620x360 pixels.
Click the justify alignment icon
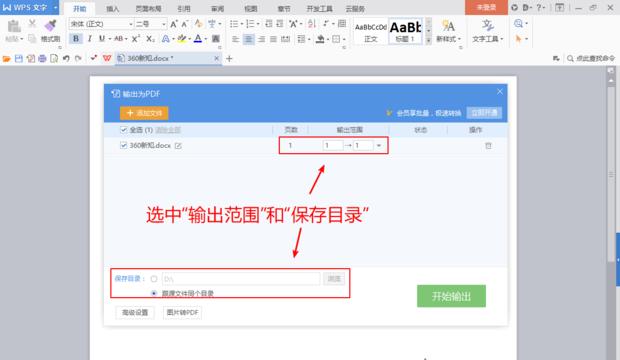coord(273,39)
